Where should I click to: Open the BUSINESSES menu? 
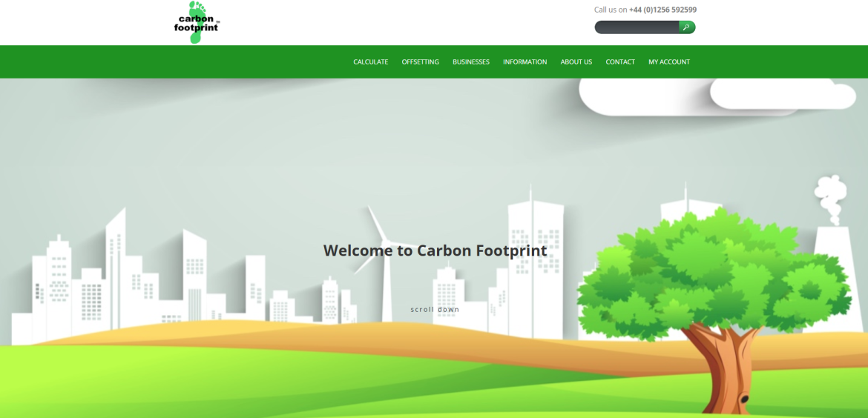[470, 62]
